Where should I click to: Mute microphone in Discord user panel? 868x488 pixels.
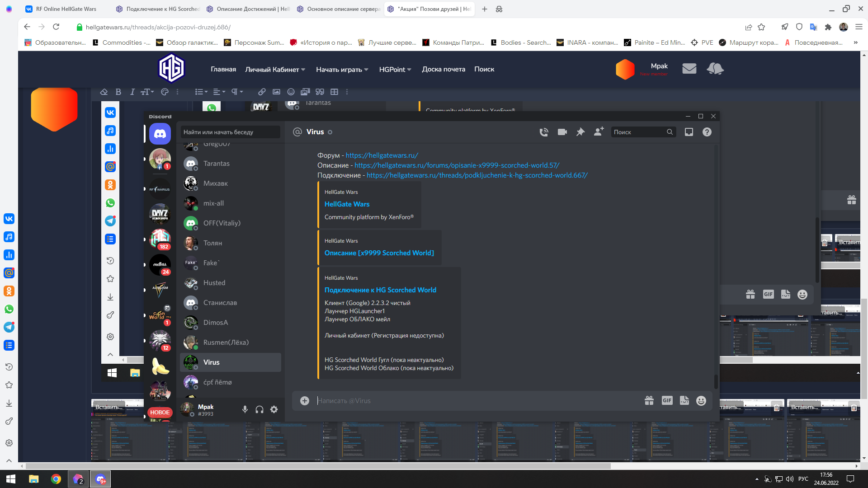(245, 409)
